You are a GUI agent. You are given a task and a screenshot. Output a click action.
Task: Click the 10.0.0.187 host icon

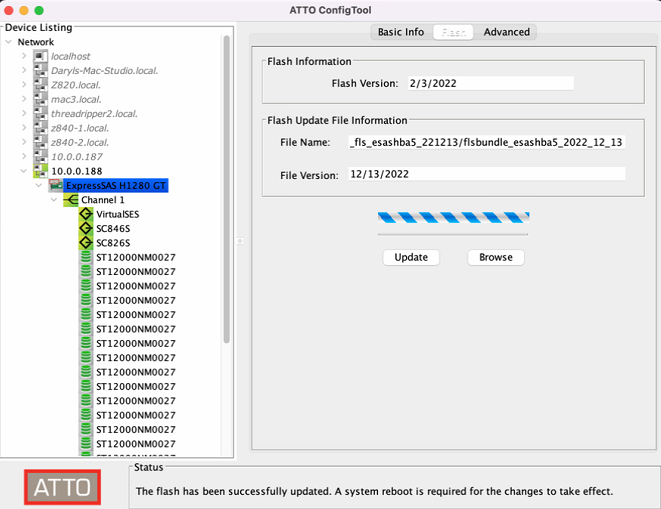coord(40,156)
